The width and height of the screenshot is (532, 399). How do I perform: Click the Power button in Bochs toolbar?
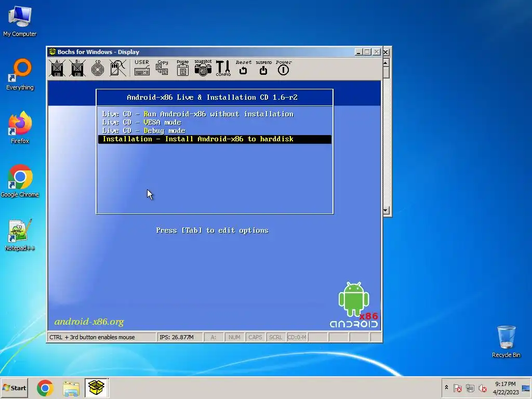[x=283, y=68]
